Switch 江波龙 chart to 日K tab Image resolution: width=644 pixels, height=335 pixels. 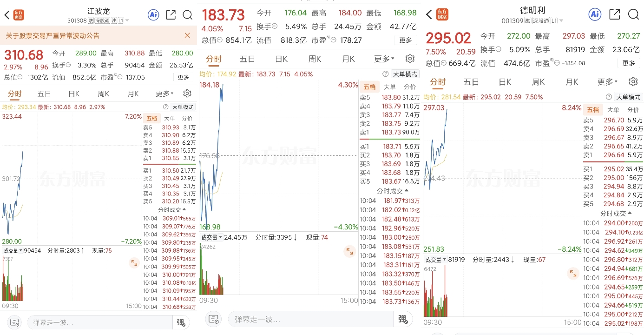click(74, 94)
